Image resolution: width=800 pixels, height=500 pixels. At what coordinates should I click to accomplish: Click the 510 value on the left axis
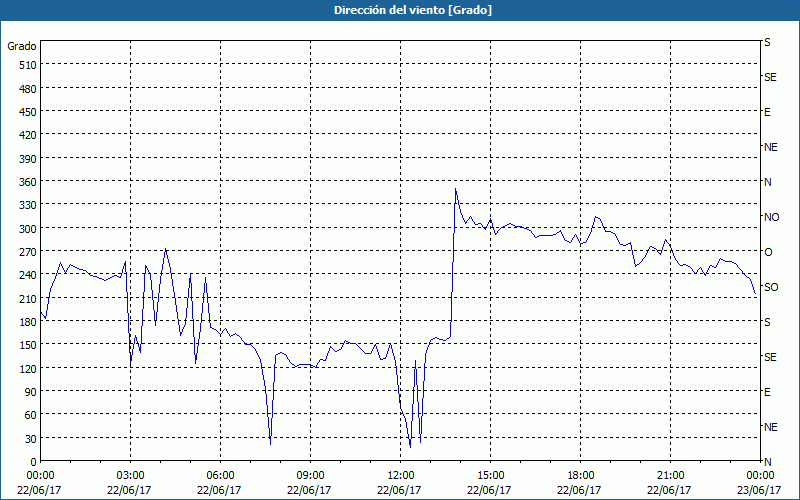28,65
